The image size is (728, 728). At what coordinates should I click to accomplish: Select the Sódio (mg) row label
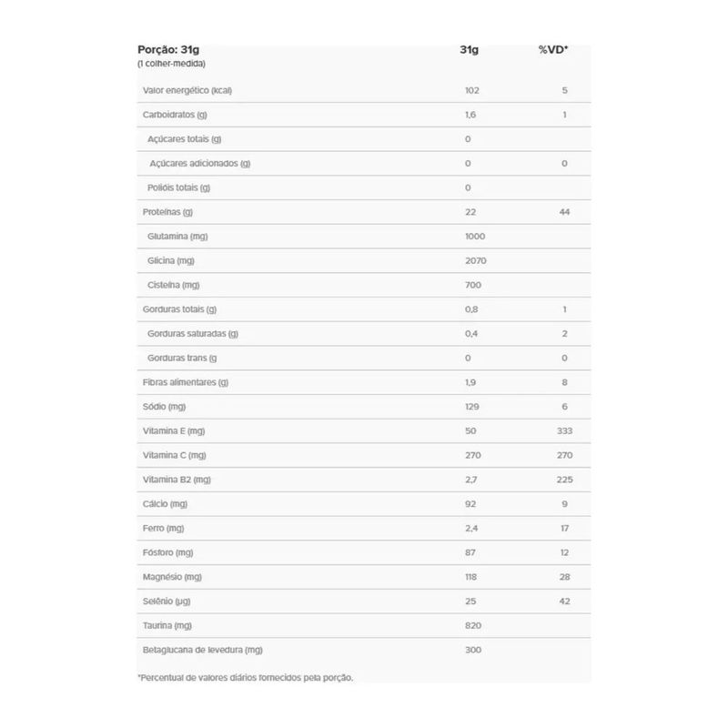[x=164, y=407]
